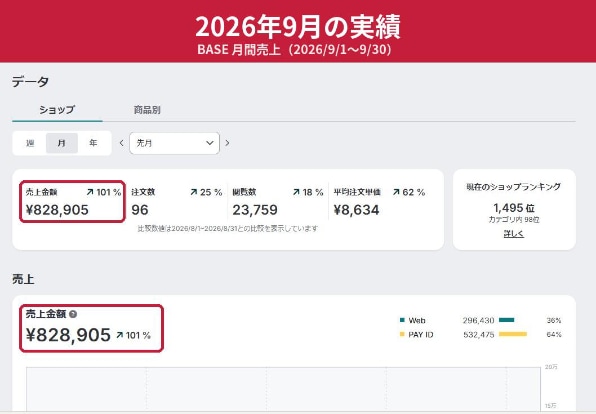Click the 1,495 位 shop ranking text
Screen dimensions: 596x414
coord(514,208)
